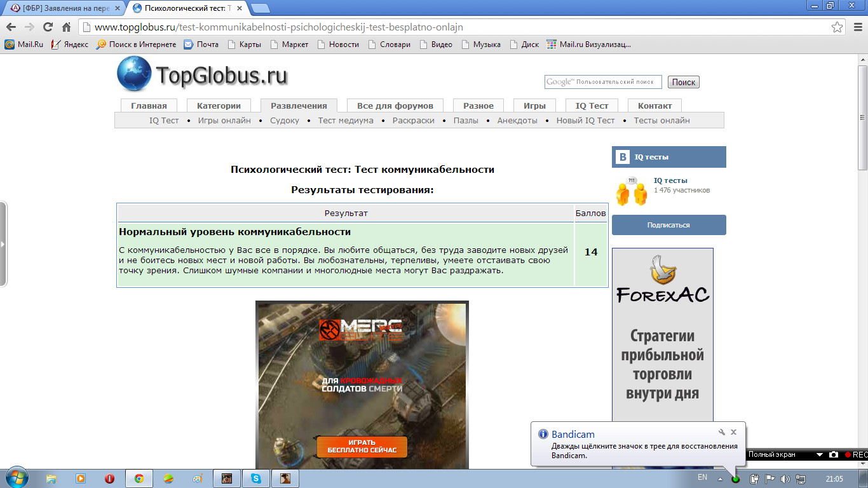Focus the Google custom search field
The image size is (868, 488).
pyautogui.click(x=603, y=82)
